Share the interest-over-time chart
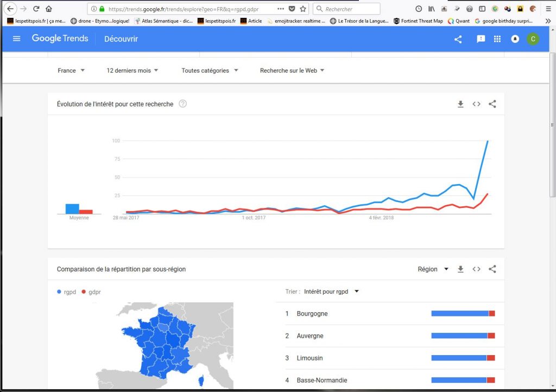556x392 pixels. click(492, 104)
